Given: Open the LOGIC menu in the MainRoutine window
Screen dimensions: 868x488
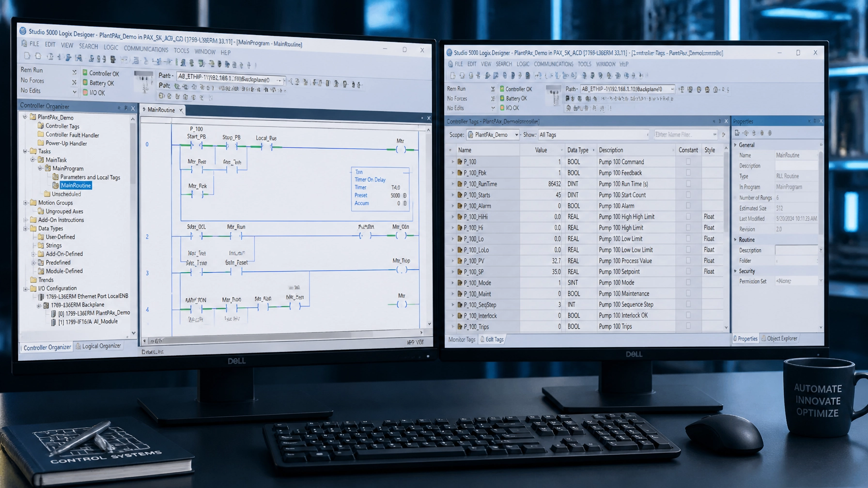Looking at the screenshot, I should coord(111,47).
